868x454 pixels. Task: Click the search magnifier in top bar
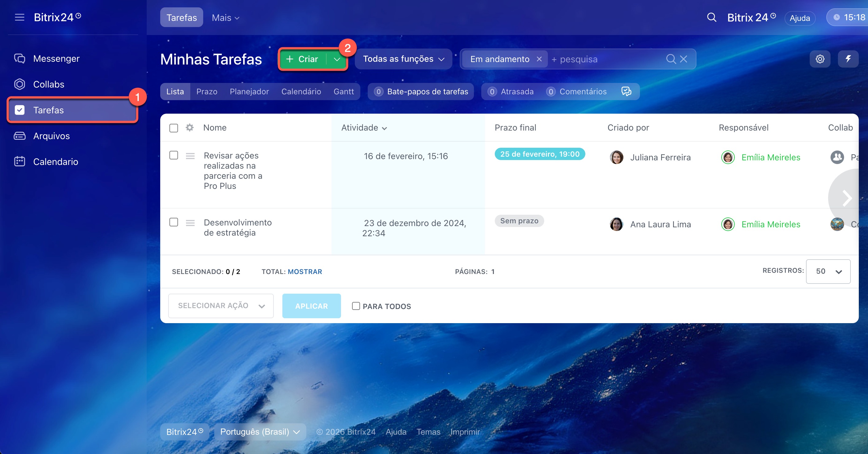tap(711, 17)
